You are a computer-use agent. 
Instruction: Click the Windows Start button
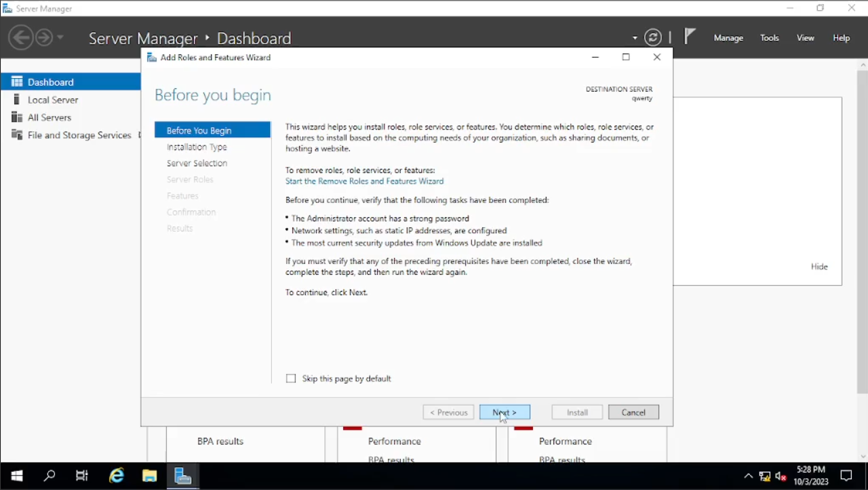click(x=17, y=476)
